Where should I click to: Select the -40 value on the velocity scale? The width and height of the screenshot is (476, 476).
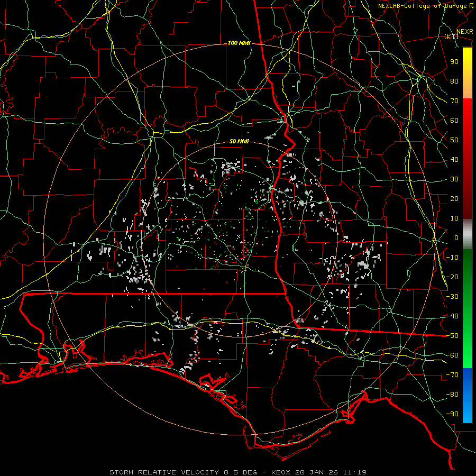(452, 316)
